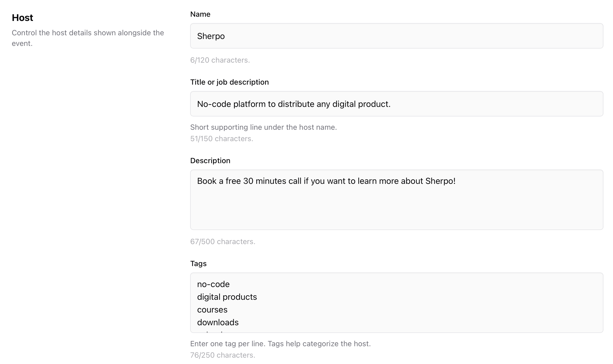This screenshot has width=613, height=364.
Task: Click the text No-code platform to distribute
Action: coord(293,104)
